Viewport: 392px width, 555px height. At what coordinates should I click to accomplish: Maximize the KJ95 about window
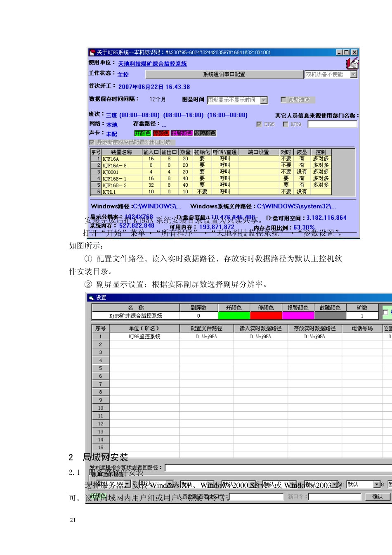coord(346,52)
